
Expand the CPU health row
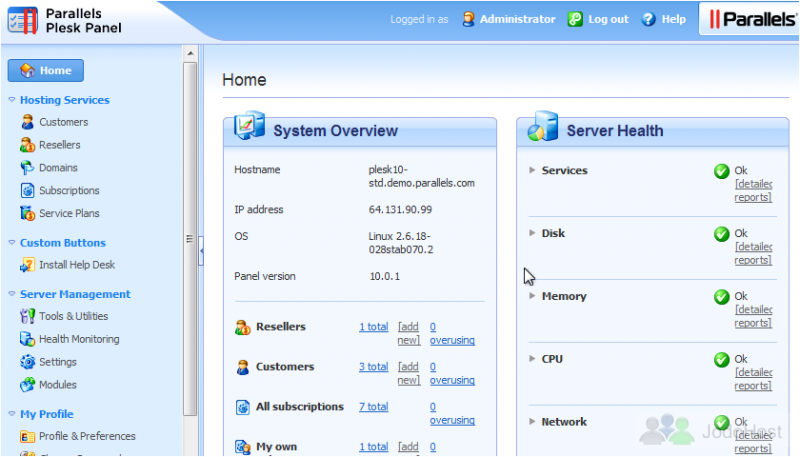tap(532, 359)
